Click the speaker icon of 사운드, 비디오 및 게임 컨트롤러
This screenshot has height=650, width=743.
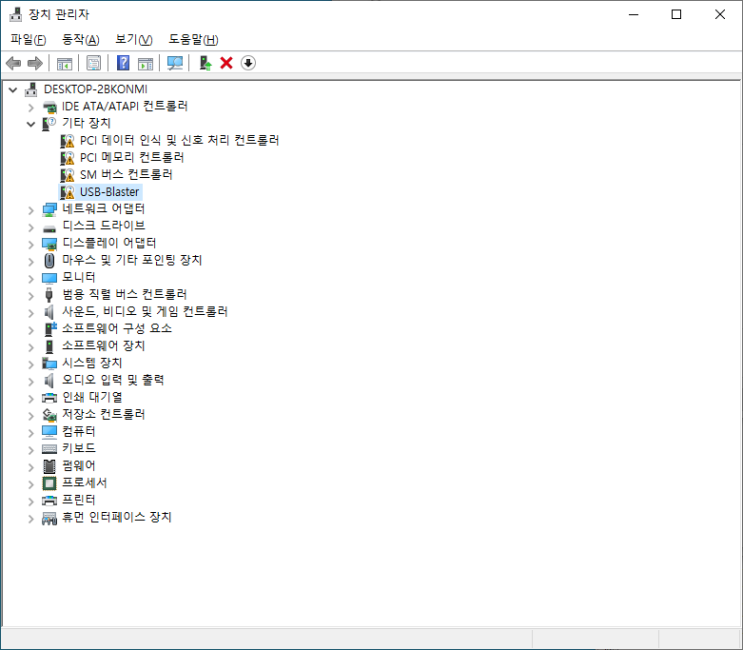tap(49, 312)
